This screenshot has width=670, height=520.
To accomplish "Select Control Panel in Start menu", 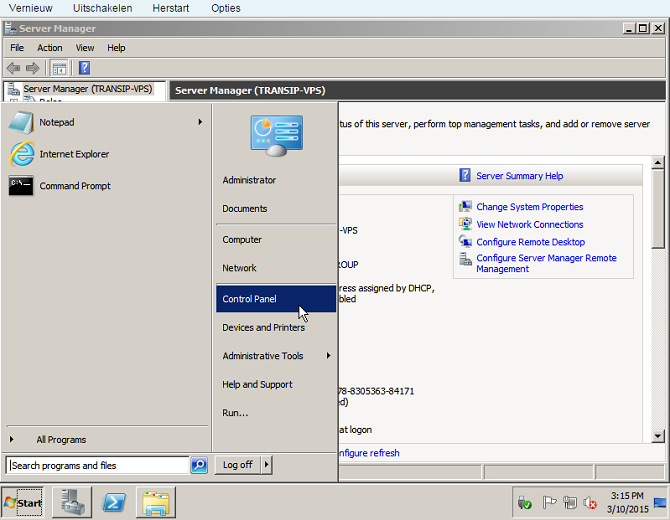I will (x=276, y=299).
